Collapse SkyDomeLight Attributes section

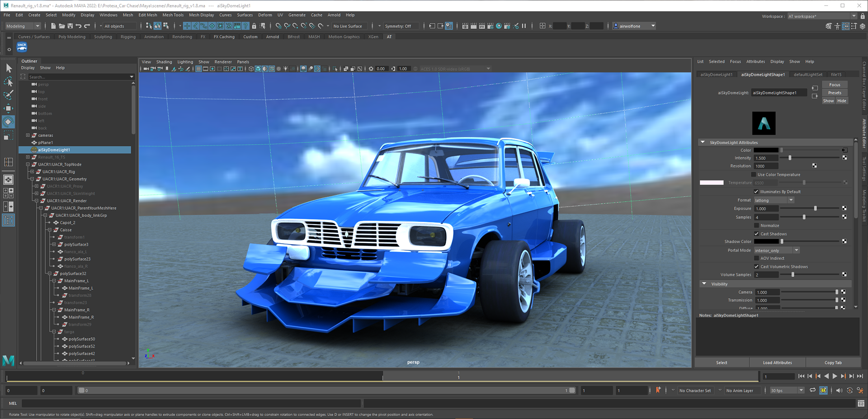(703, 142)
